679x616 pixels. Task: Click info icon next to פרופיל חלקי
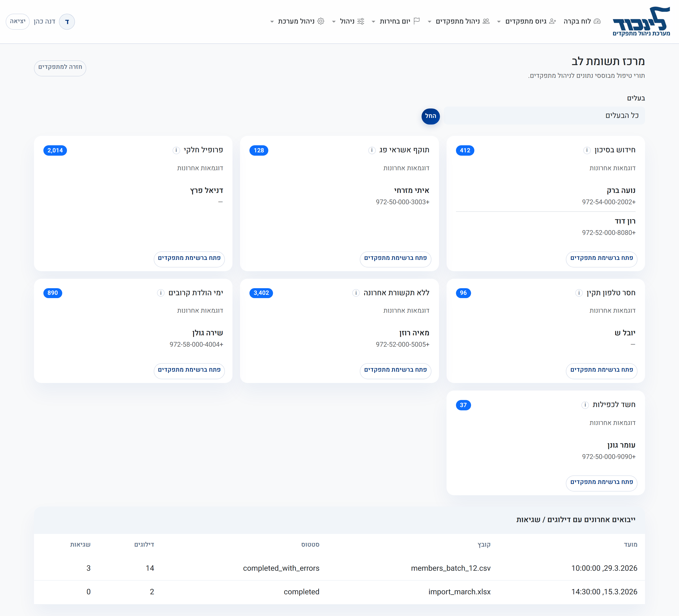click(x=176, y=150)
